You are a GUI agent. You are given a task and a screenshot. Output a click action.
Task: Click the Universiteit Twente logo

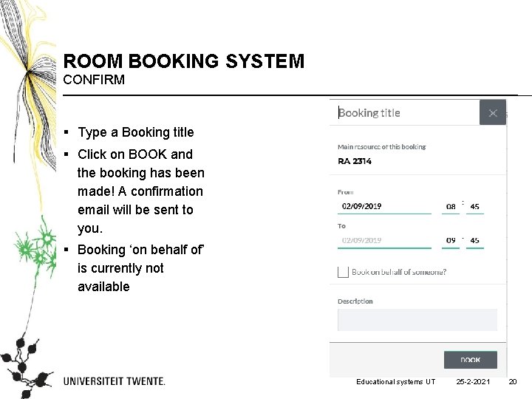point(115,381)
